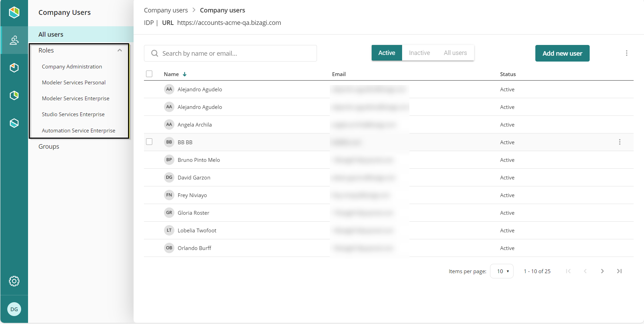
Task: Select All users in the left panel
Action: tap(81, 35)
